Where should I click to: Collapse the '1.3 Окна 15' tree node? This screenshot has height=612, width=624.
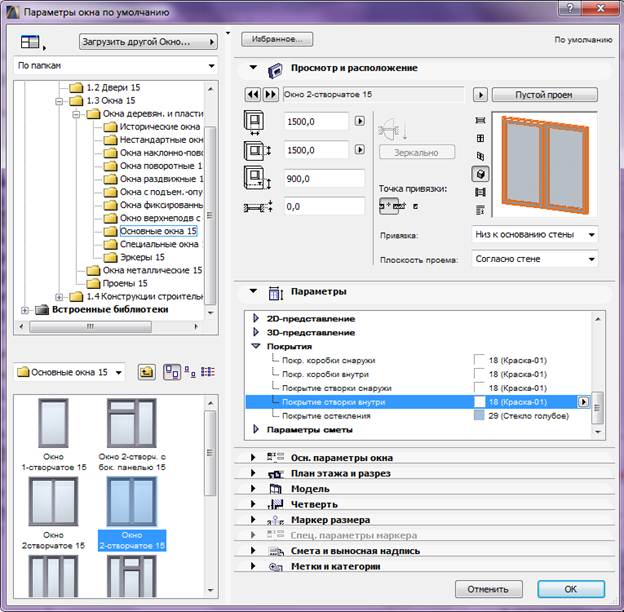point(59,101)
